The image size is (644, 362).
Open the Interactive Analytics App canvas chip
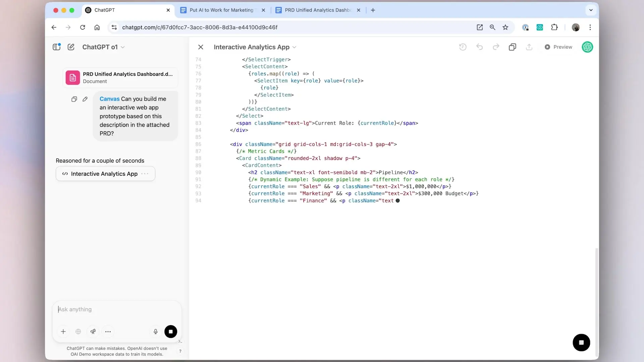(105, 174)
